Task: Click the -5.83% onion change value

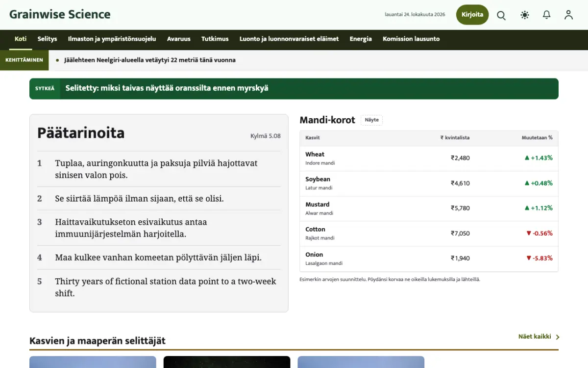Action: click(x=539, y=258)
